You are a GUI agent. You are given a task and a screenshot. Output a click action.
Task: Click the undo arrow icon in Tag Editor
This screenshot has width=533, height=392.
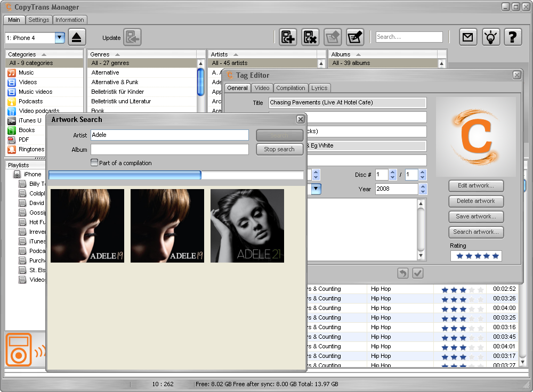403,273
